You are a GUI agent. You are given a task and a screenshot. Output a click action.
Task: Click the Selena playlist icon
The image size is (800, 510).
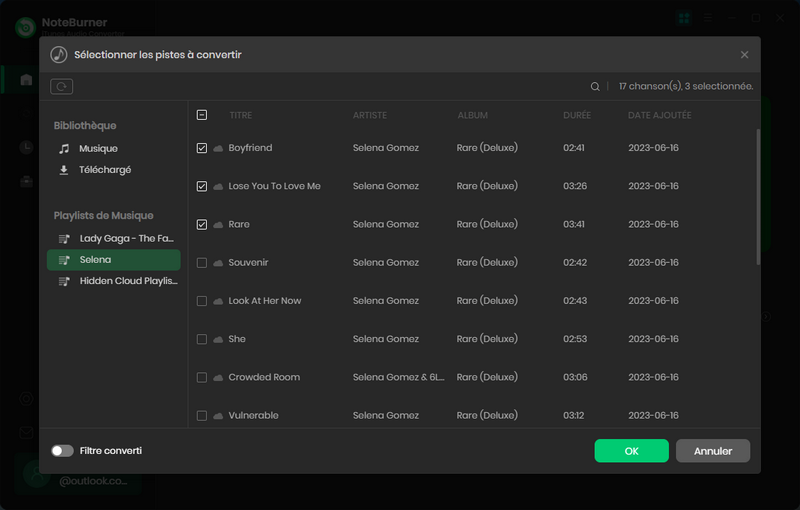point(64,260)
